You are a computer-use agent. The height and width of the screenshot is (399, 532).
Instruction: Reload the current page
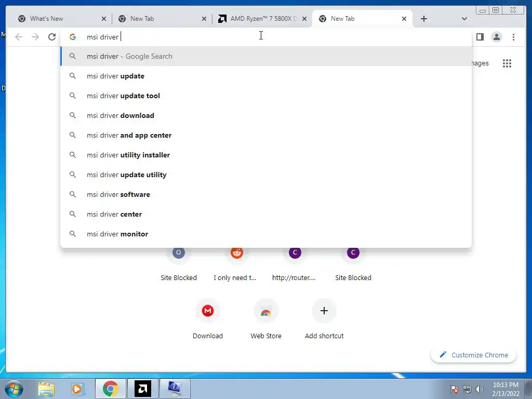click(52, 37)
